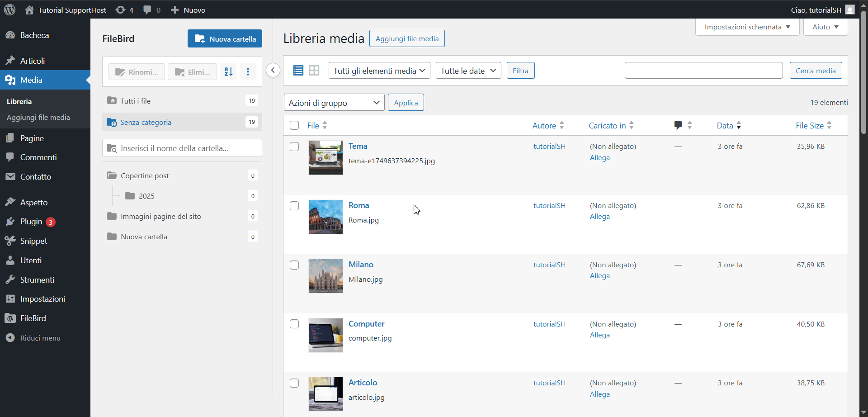Sort by File column
This screenshot has height=417, width=868.
coord(317,126)
